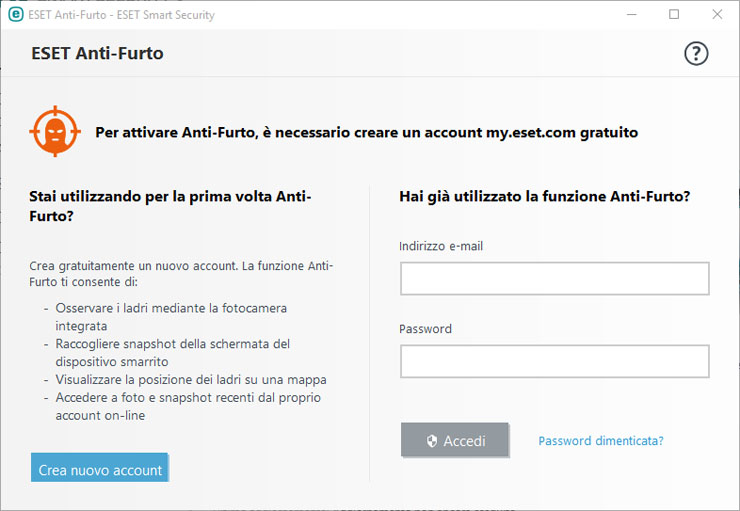The height and width of the screenshot is (511, 740).
Task: Close the ESET Anti-Furto window
Action: (717, 15)
